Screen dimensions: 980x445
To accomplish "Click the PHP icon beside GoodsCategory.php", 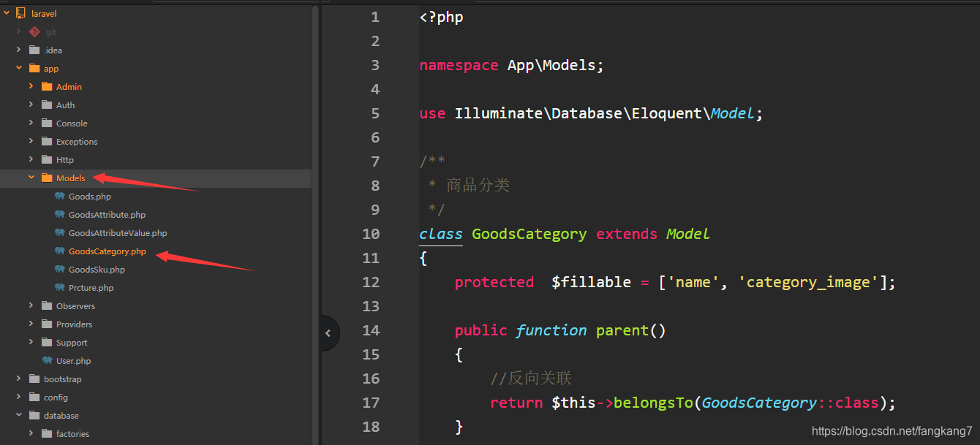I will click(x=60, y=251).
